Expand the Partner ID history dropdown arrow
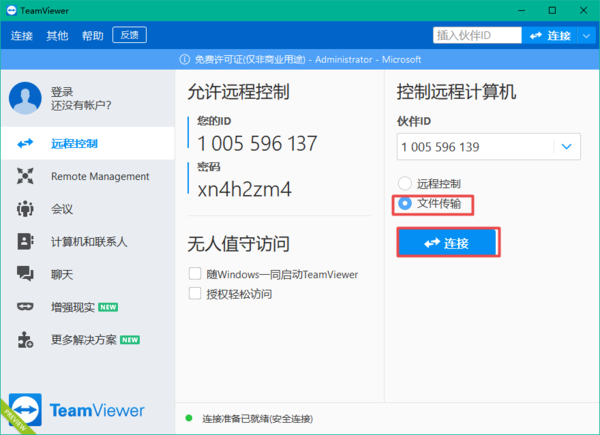 [567, 147]
